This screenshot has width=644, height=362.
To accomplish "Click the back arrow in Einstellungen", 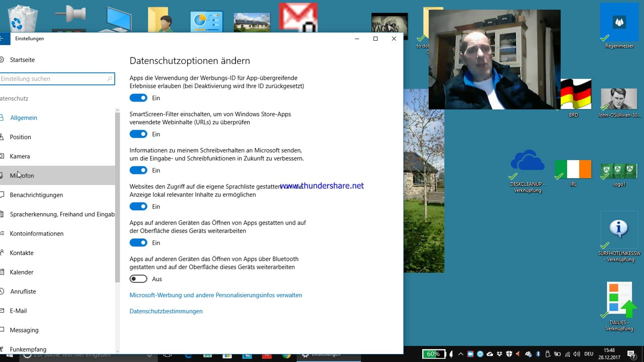I will 2,39.
